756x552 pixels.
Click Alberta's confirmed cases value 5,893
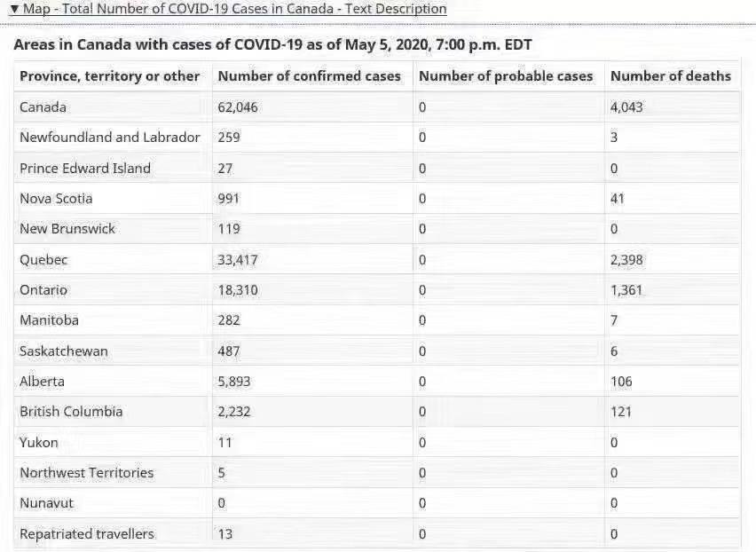tap(234, 382)
